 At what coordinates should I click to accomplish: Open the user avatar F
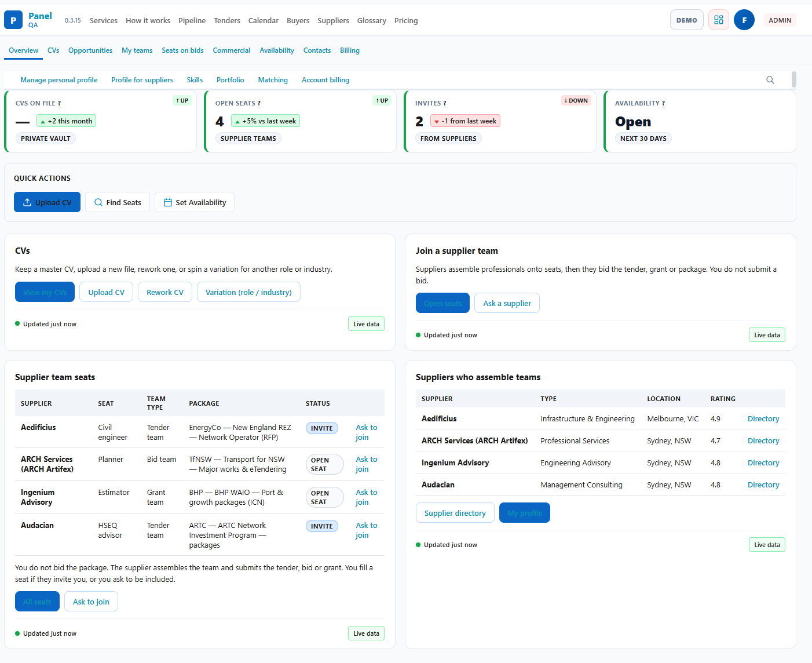point(744,20)
